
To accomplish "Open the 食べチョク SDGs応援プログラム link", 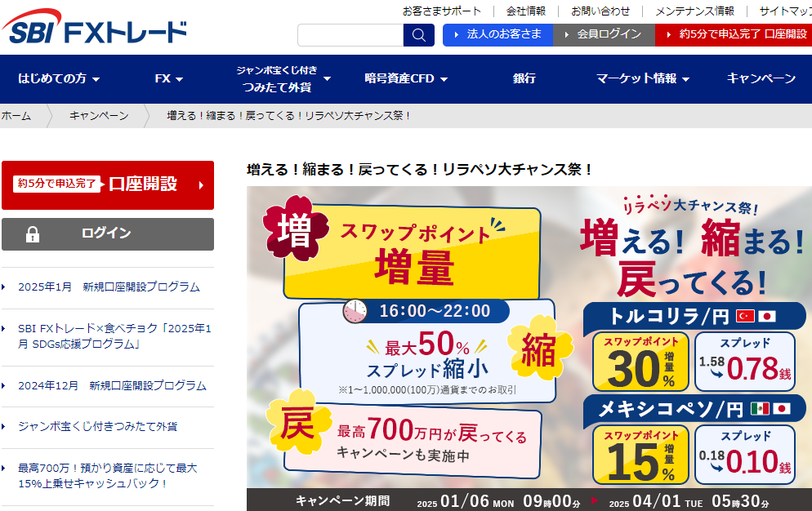I will point(114,336).
